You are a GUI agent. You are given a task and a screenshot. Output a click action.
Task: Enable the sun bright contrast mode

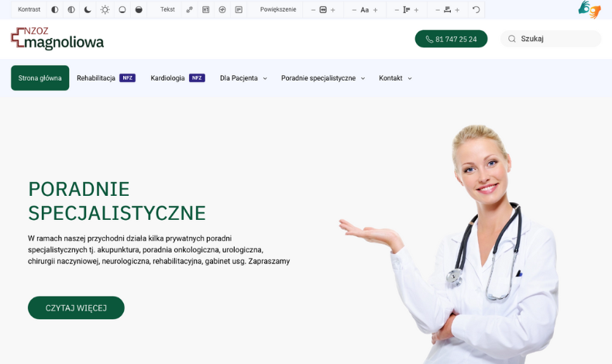tap(105, 10)
